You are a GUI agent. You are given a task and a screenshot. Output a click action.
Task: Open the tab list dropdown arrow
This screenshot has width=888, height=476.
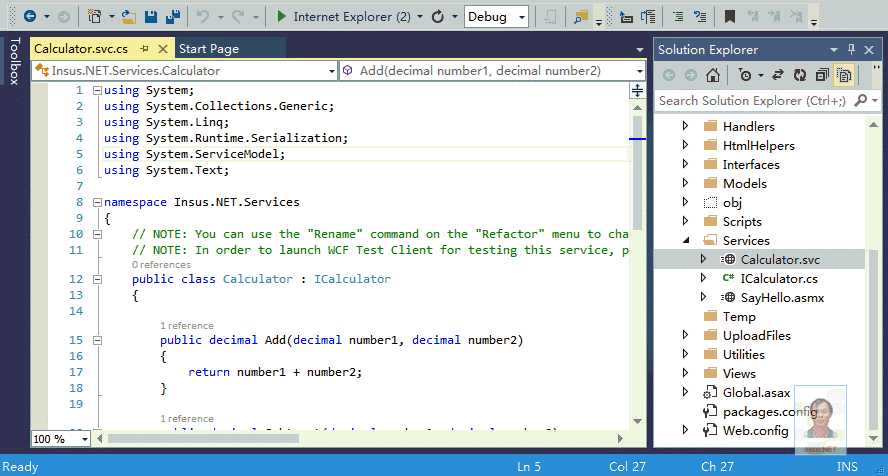pos(640,50)
